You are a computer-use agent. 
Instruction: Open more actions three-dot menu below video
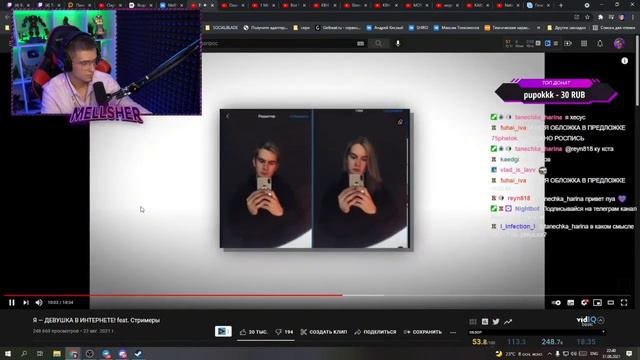click(x=453, y=332)
